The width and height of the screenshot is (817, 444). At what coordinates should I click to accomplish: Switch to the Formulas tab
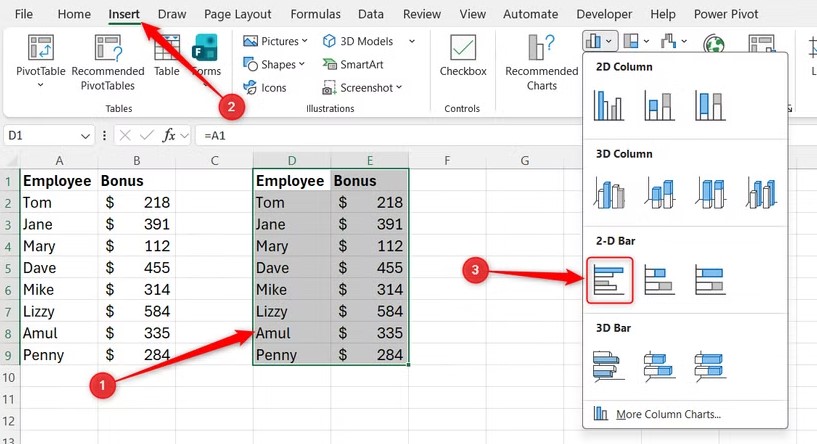315,14
